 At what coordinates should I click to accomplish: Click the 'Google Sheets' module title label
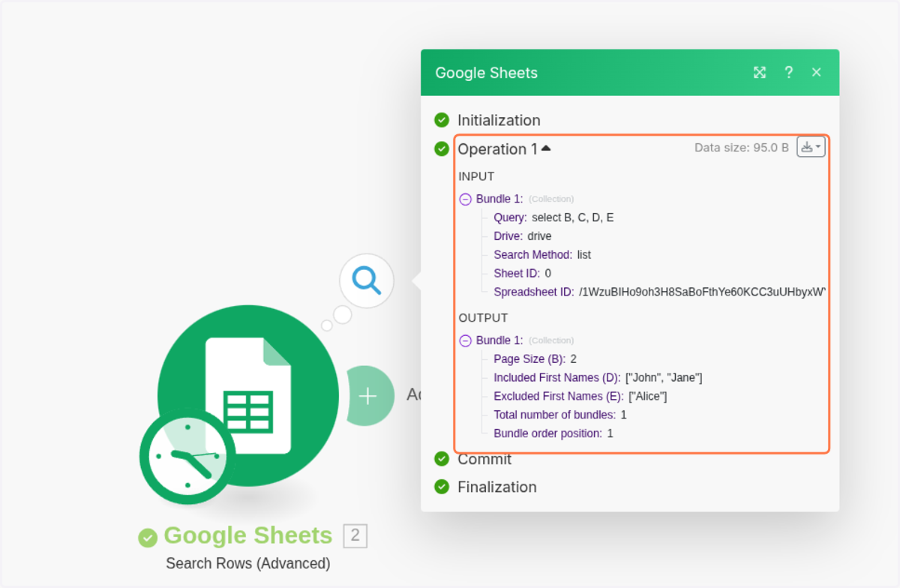[x=248, y=535]
